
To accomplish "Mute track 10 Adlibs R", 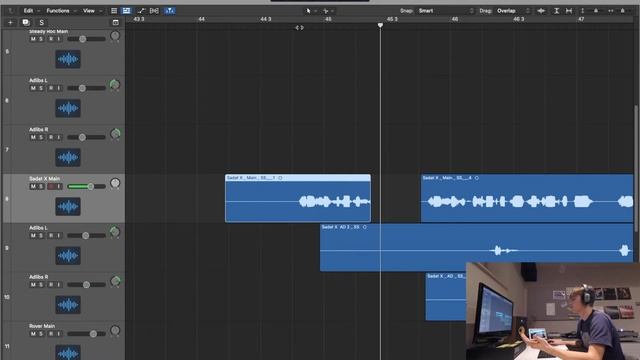I will [x=33, y=285].
